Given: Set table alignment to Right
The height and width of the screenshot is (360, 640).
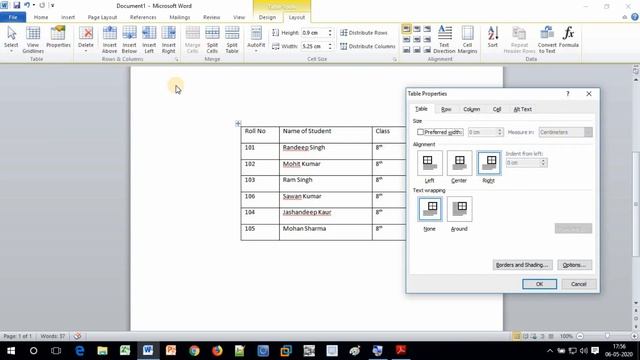Looking at the screenshot, I should coord(489,163).
